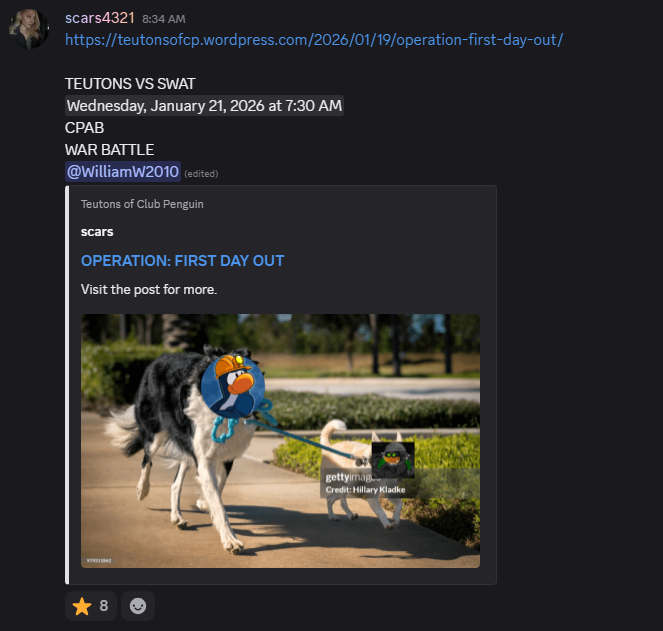Screen dimensions: 663x631
Task: Click the Wednesday, January 21, 2026 timestamp chip
Action: [204, 106]
